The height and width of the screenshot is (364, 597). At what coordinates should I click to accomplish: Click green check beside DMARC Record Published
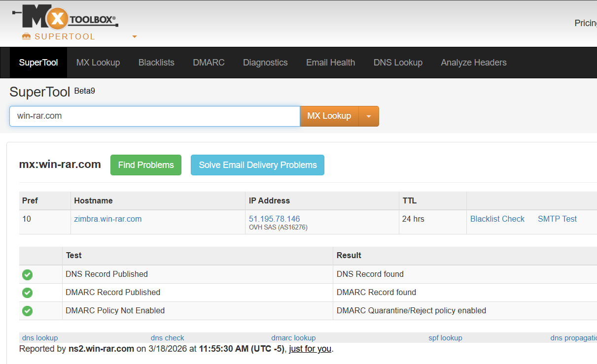click(27, 293)
